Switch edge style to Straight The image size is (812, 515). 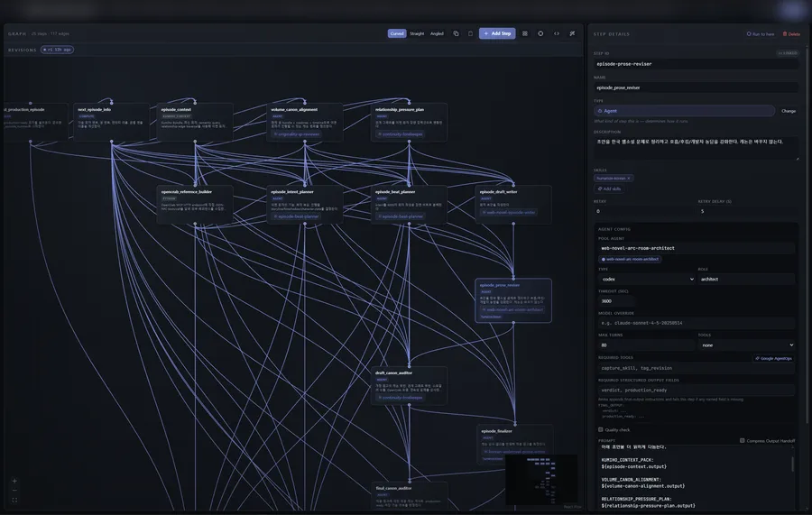(x=417, y=33)
